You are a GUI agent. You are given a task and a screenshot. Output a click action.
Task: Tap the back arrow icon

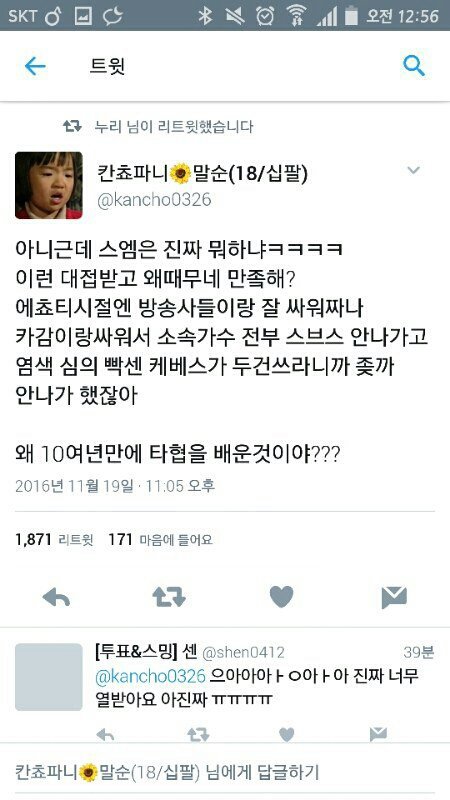35,66
